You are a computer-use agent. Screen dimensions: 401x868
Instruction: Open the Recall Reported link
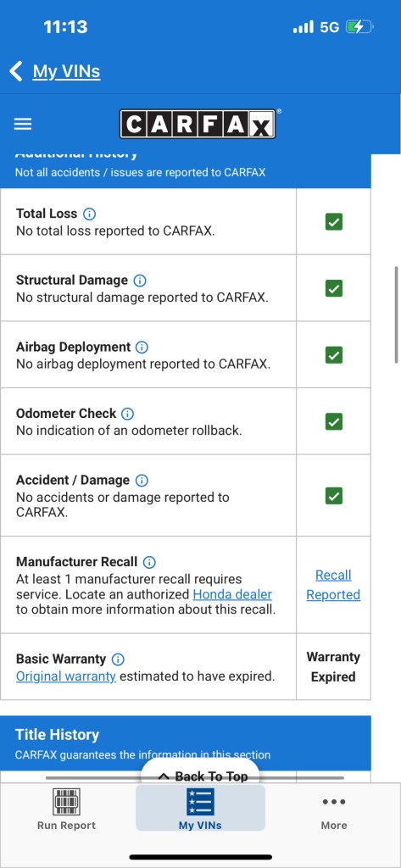coord(333,585)
